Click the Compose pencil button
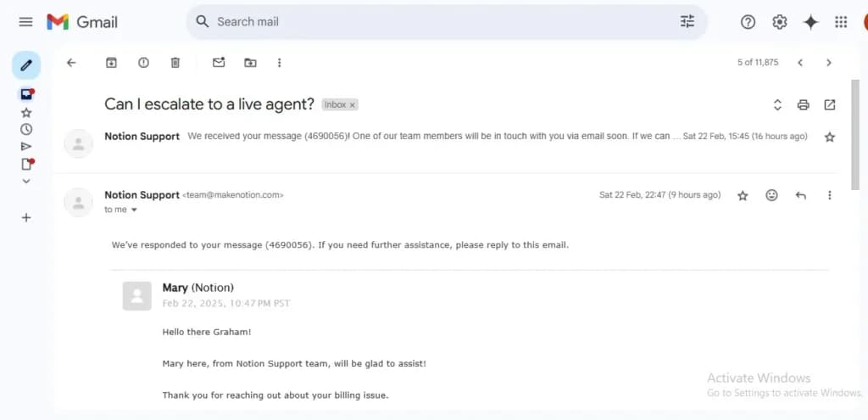The image size is (868, 420). pos(26,65)
